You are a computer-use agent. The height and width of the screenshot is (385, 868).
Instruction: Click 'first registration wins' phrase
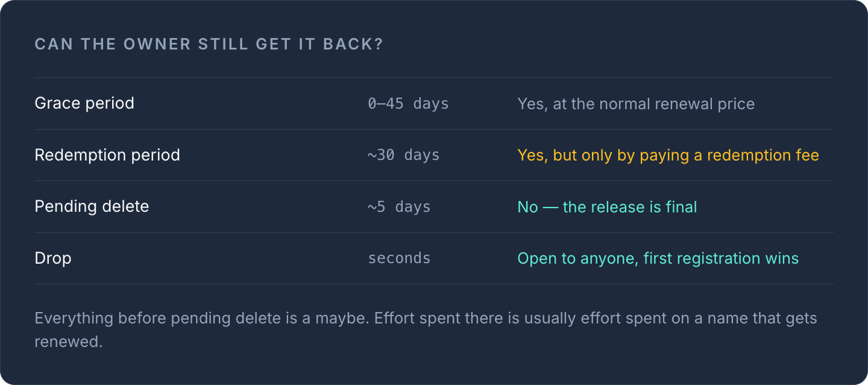721,258
